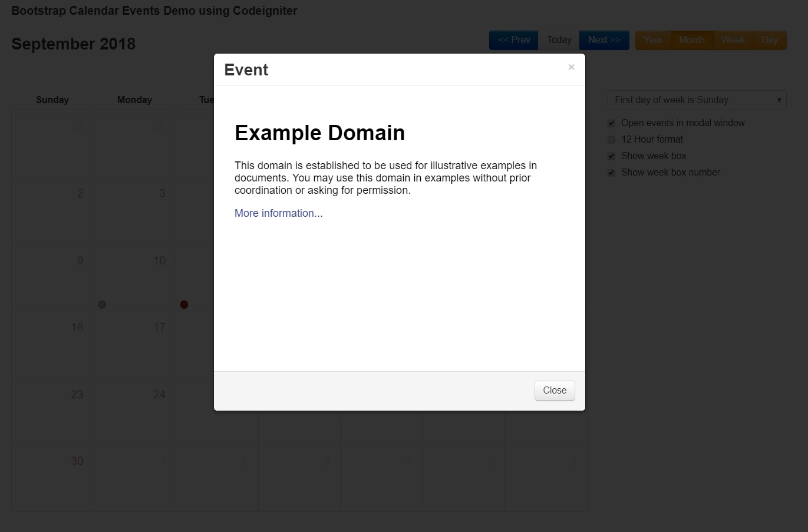This screenshot has width=808, height=532.
Task: Open the More information... link
Action: click(279, 213)
